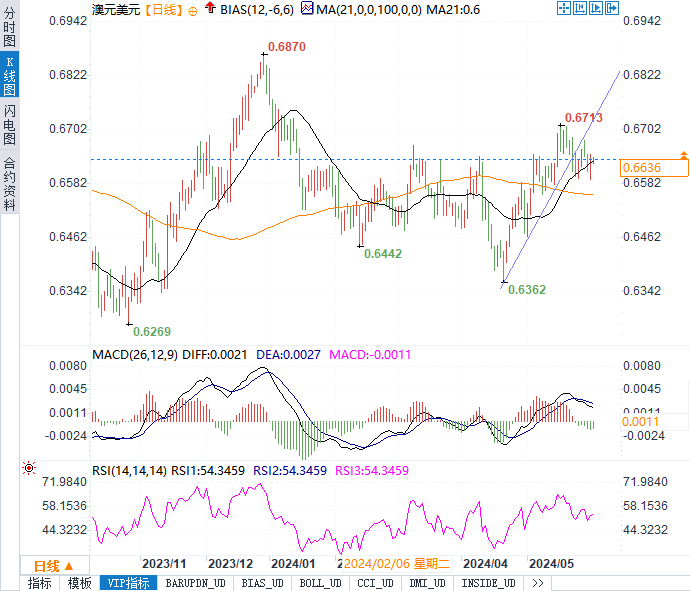Click the MA(21,0,0,100,0,0) parameters label

coord(369,10)
